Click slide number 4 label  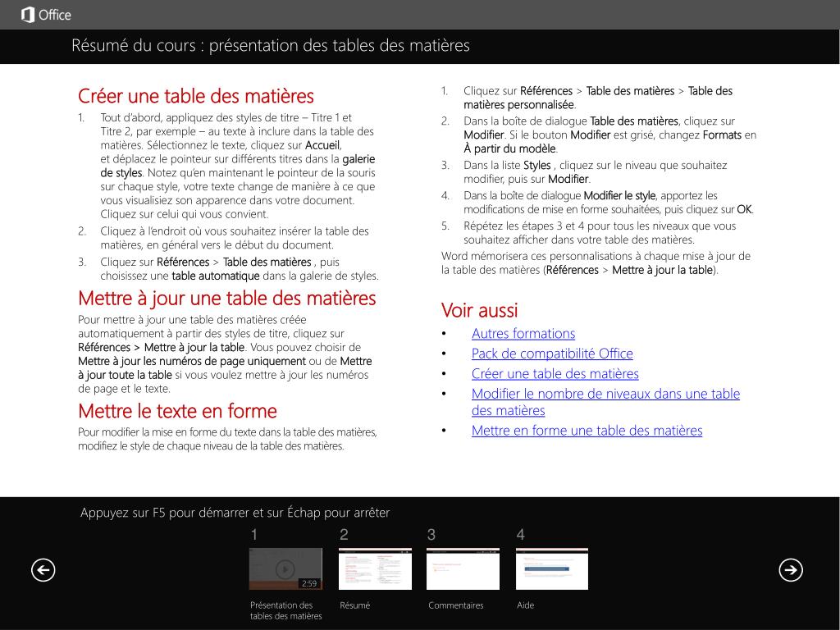[520, 535]
